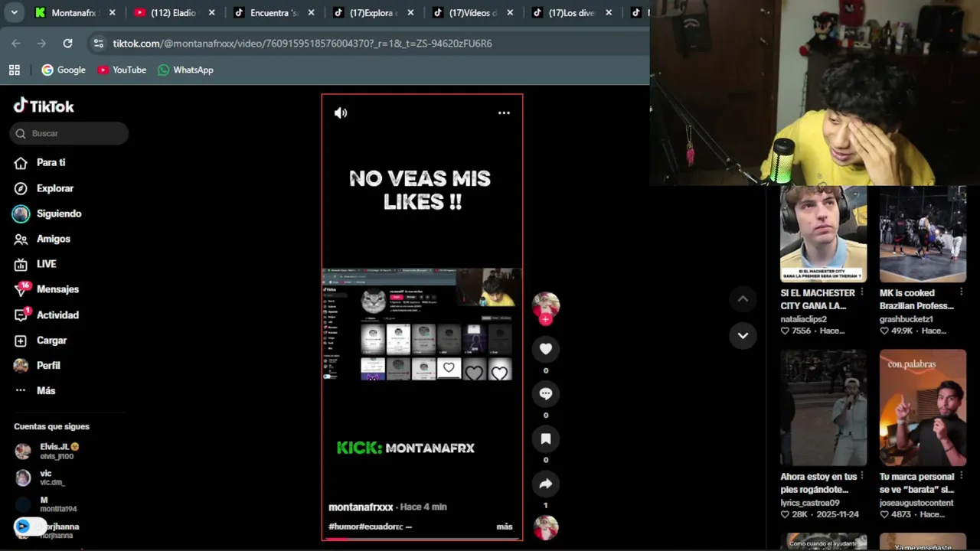
Task: Open joseaugustocontent author link
Action: coord(916,503)
